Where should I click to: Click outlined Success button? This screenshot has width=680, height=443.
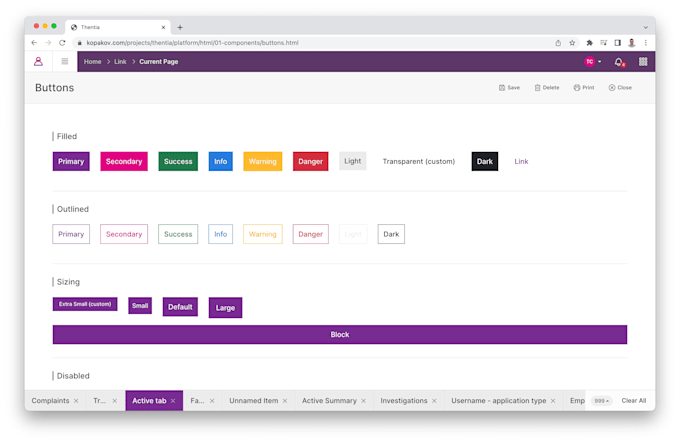click(178, 234)
